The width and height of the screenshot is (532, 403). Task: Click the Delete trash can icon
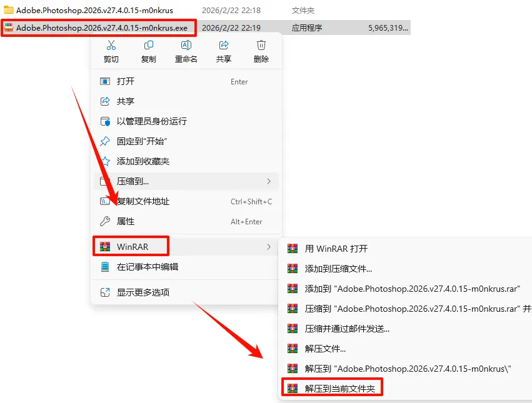pyautogui.click(x=261, y=45)
